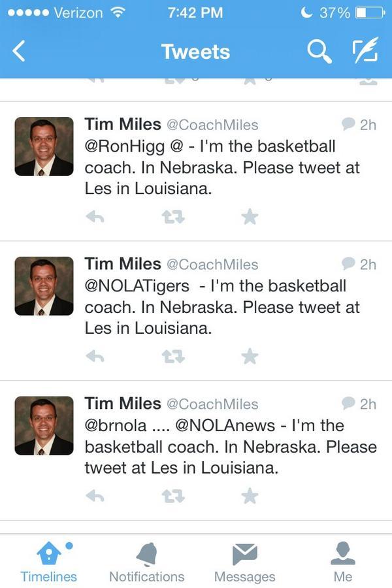Favorite the @RonHigg tweet with star
The image size is (392, 588).
(x=250, y=217)
